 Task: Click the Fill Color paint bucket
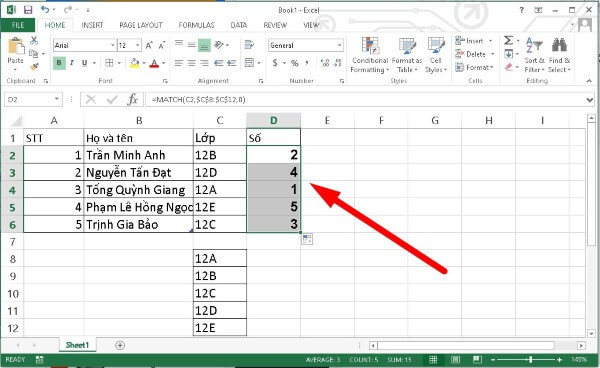(135, 63)
